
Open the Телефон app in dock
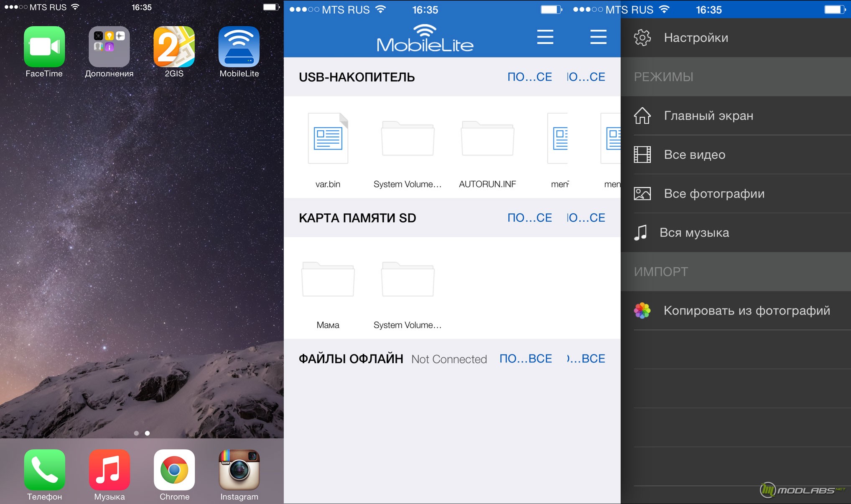44,469
